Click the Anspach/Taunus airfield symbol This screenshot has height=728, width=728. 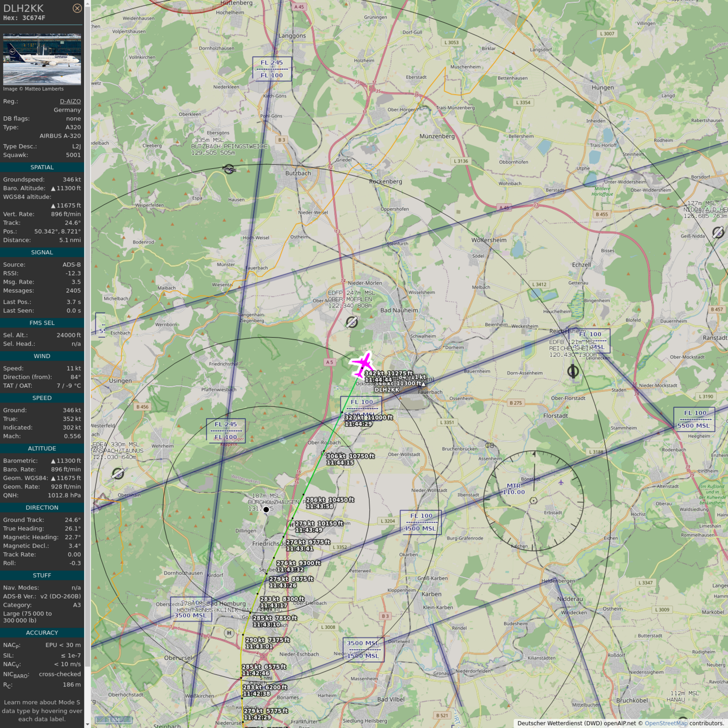[x=118, y=473]
